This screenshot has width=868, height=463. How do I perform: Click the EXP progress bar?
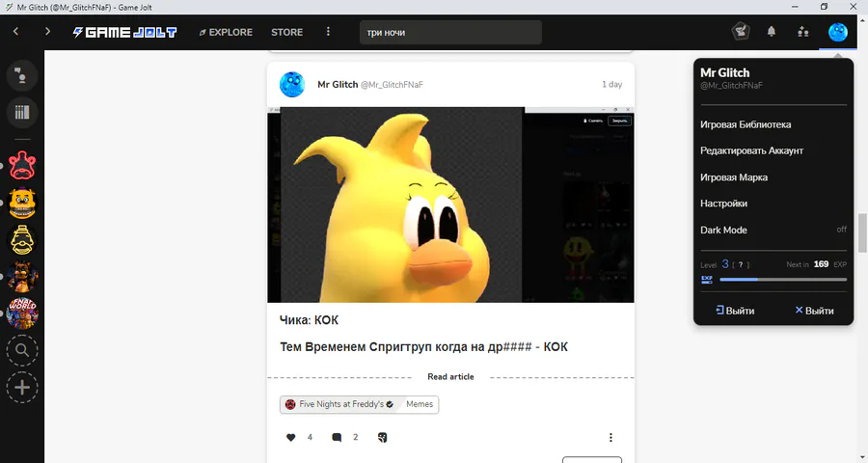(783, 280)
